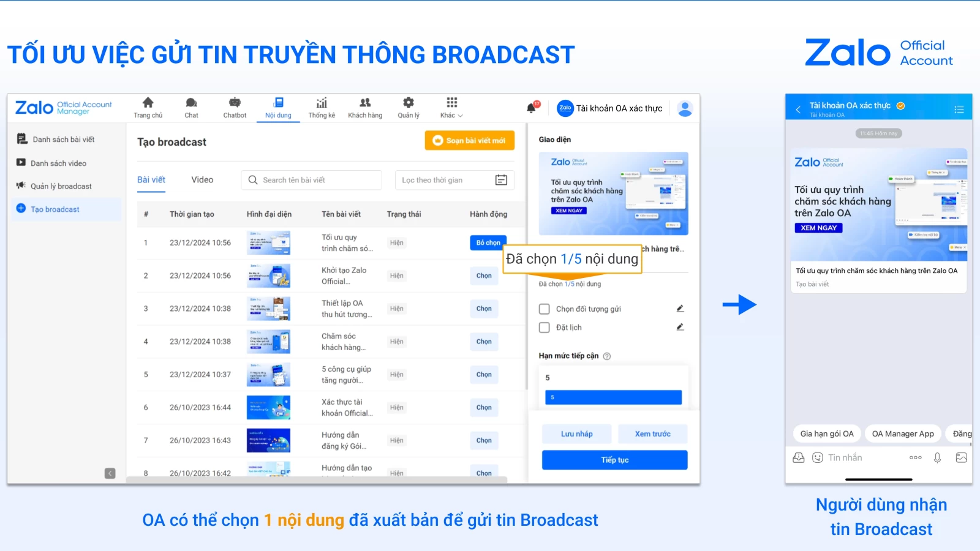
Task: Open the Chat speech bubble icon
Action: point(191,103)
